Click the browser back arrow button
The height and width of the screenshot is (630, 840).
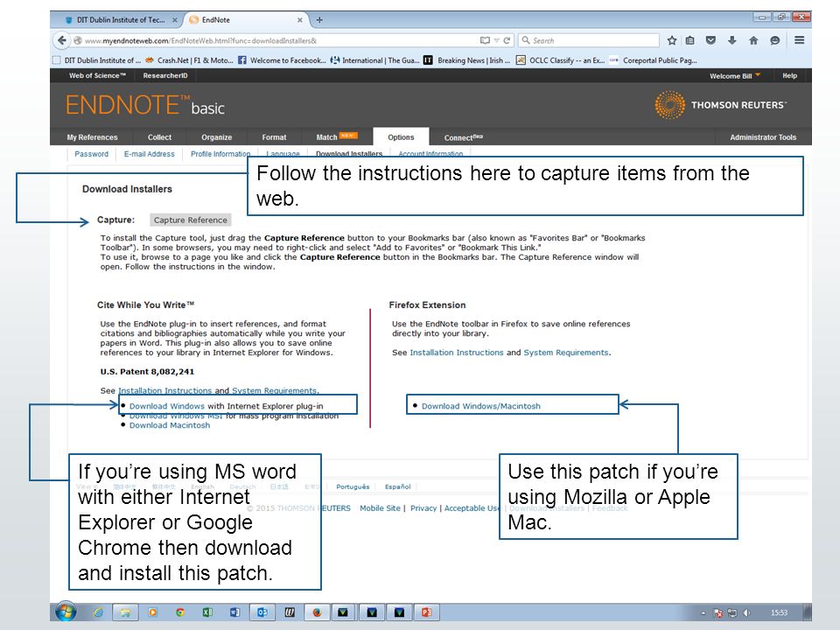click(x=62, y=40)
